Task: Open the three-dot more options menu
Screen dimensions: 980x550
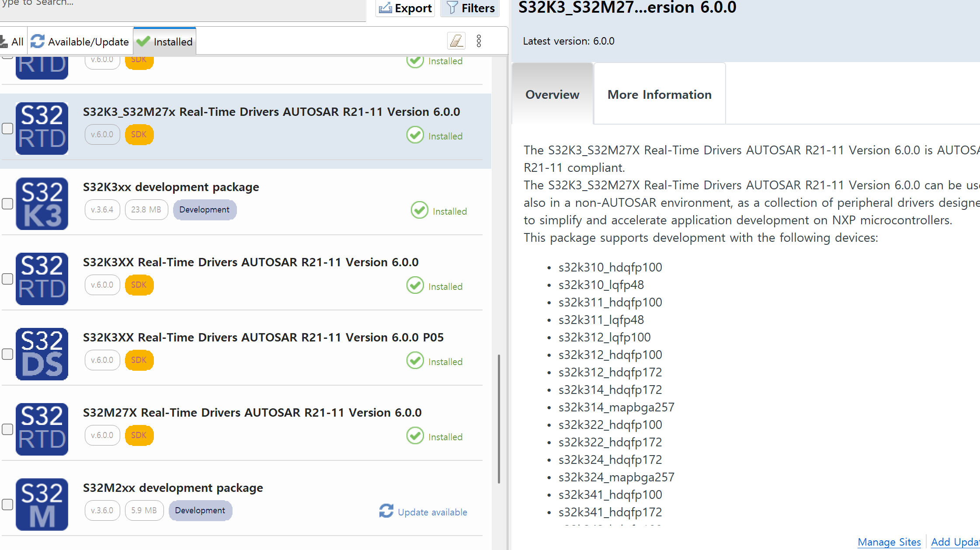Action: [x=479, y=41]
